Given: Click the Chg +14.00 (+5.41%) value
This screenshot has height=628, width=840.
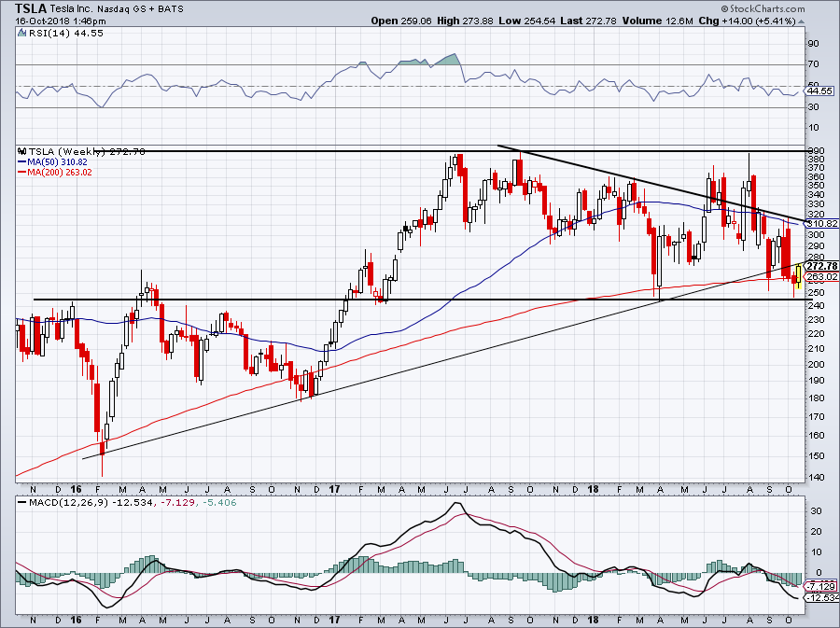Looking at the screenshot, I should [748, 21].
